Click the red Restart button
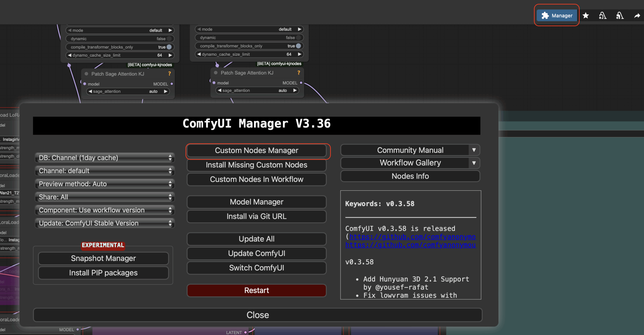This screenshot has width=644, height=335. (257, 290)
